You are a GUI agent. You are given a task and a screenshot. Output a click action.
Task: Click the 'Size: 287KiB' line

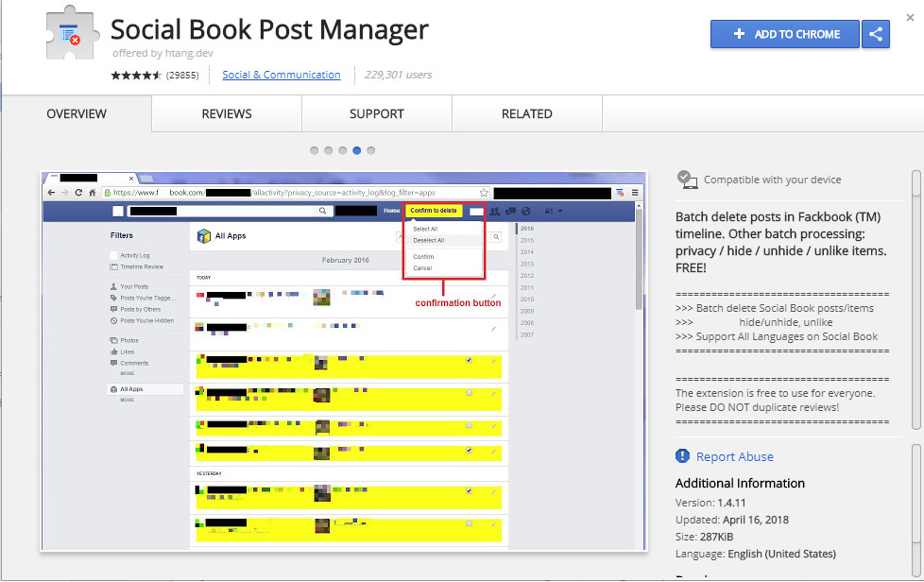pyautogui.click(x=704, y=537)
